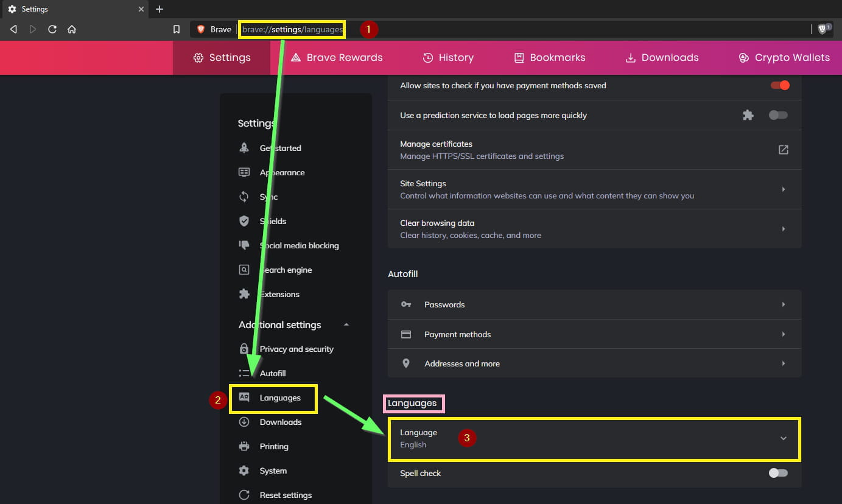Open the Crypto Wallets tab
The height and width of the screenshot is (504, 842).
[784, 58]
